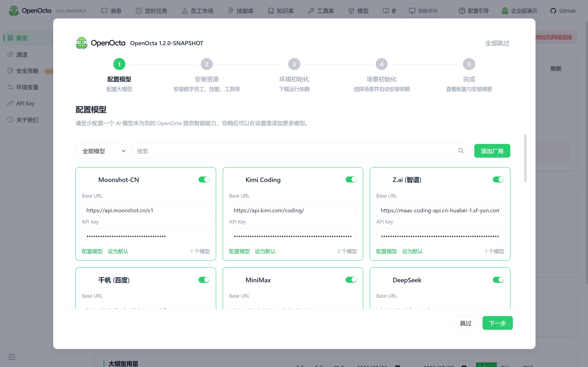Image resolution: width=588 pixels, height=367 pixels.
Task: Click the 下一步 next step button
Action: click(497, 323)
